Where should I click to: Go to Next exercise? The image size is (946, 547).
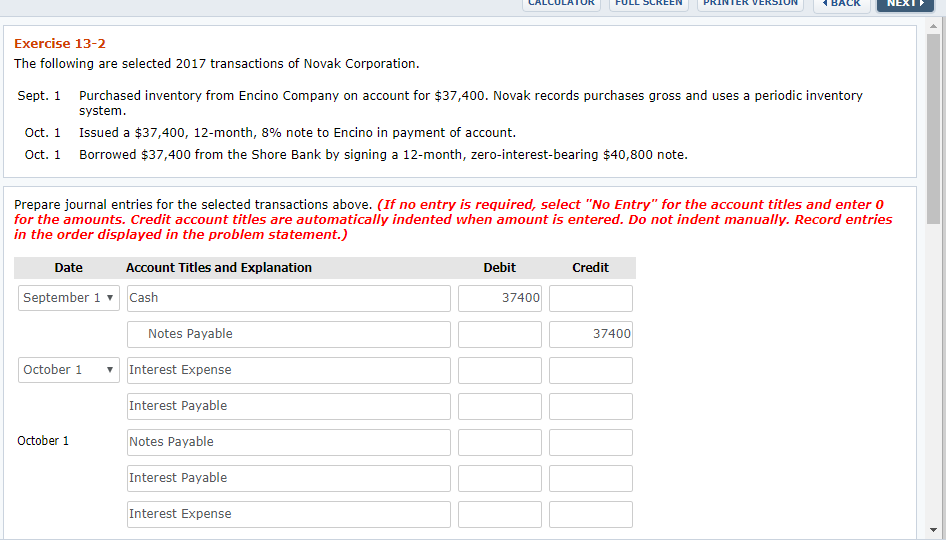(x=905, y=4)
